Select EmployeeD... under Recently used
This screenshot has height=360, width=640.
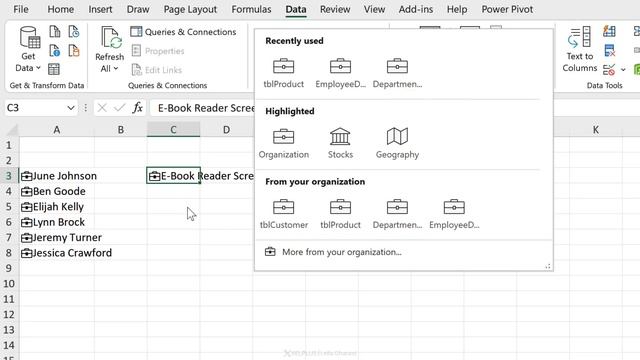[x=340, y=73]
